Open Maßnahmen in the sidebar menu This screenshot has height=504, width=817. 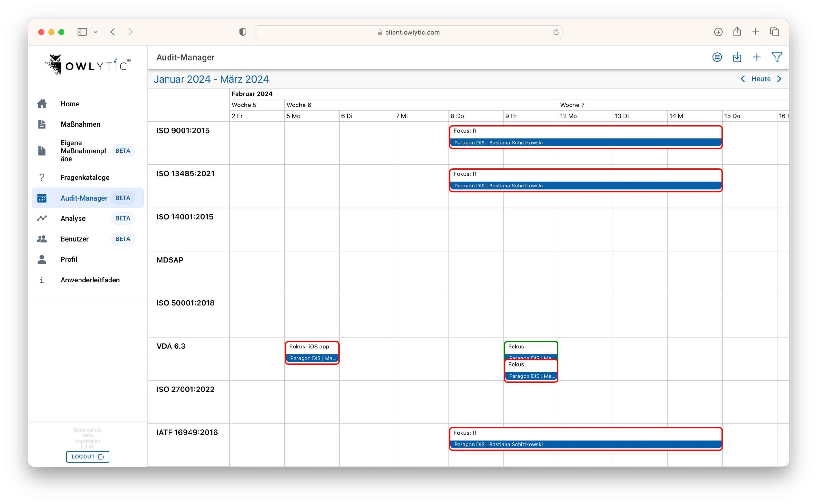80,124
